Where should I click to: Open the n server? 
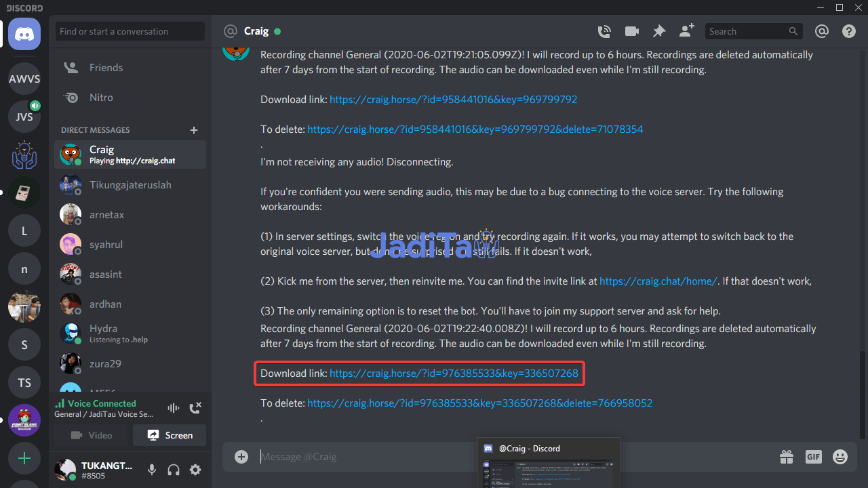[x=24, y=268]
